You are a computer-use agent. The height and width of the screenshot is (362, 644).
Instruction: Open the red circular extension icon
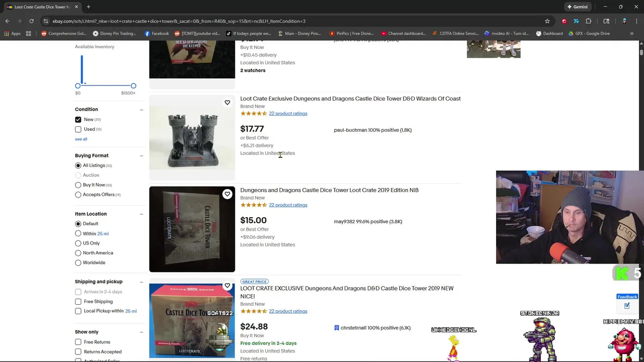[x=564, y=21]
